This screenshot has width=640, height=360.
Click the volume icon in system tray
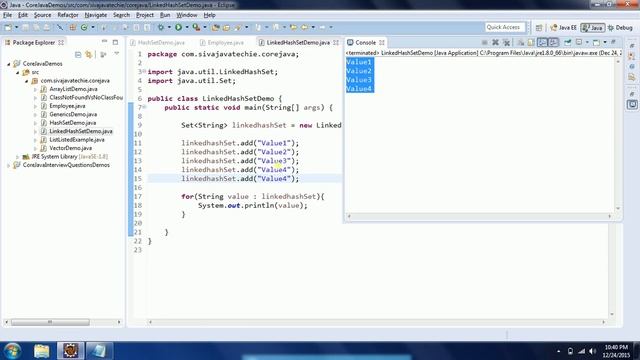click(x=593, y=351)
